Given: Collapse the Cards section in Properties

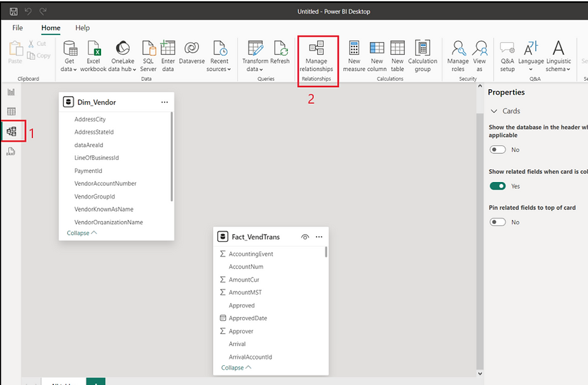Looking at the screenshot, I should click(x=494, y=111).
